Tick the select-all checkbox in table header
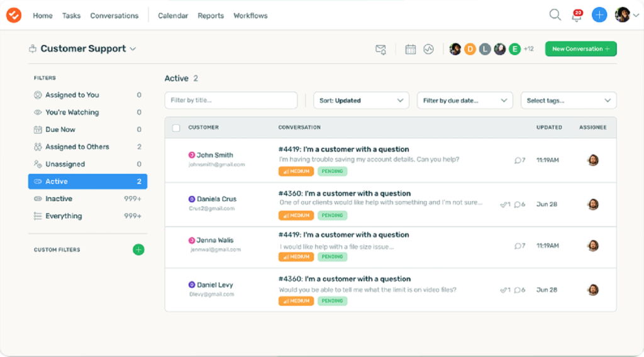644x357 pixels. (176, 128)
